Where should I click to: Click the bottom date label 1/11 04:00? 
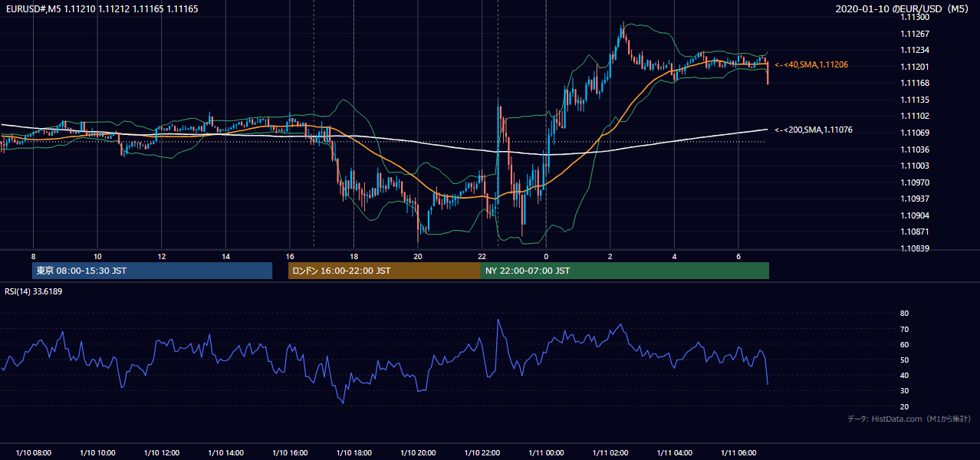click(674, 453)
